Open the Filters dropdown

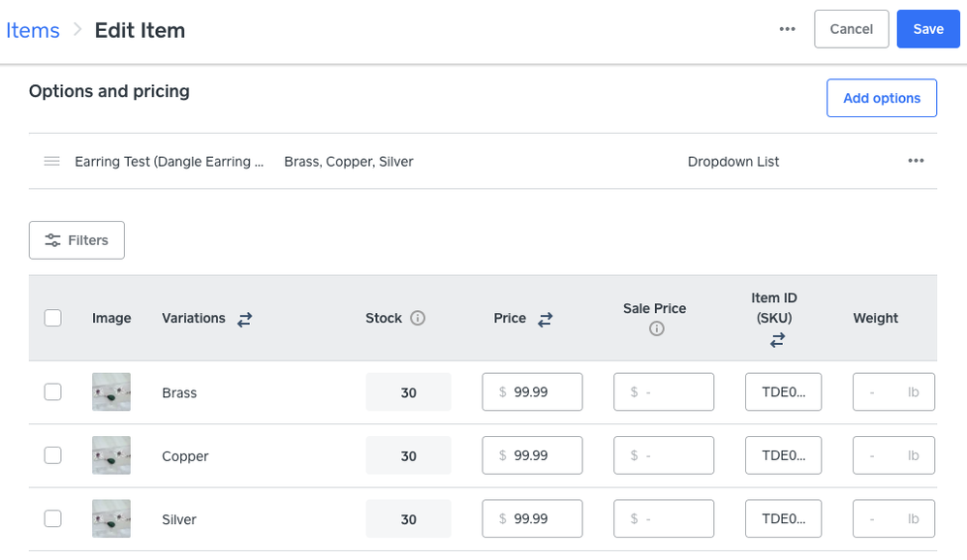[x=77, y=240]
